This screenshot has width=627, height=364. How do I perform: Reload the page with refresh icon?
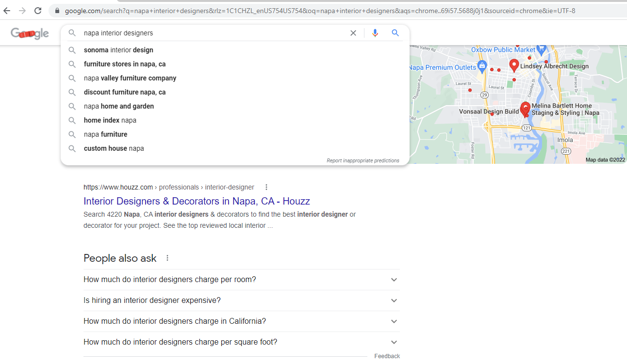pyautogui.click(x=38, y=11)
